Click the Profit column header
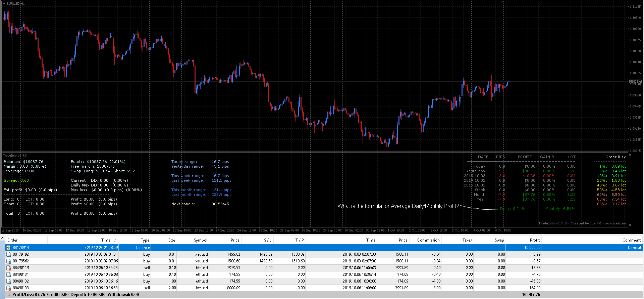644x299 pixels. [x=534, y=240]
